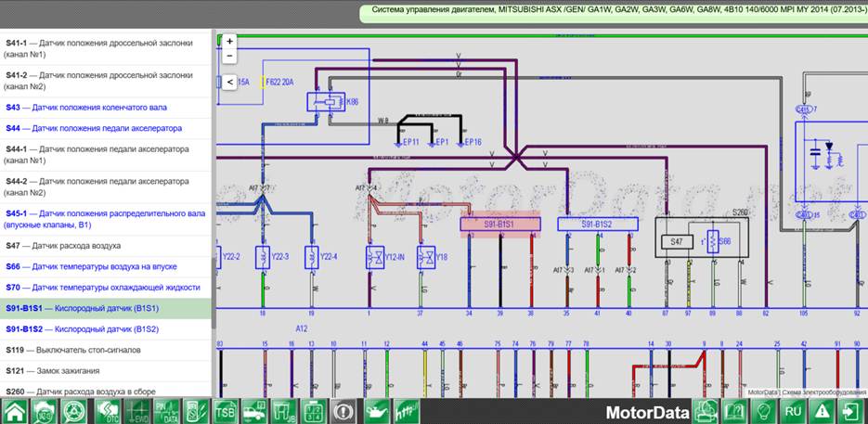Zoom in the diagram with + button
868x424 pixels.
(x=229, y=41)
